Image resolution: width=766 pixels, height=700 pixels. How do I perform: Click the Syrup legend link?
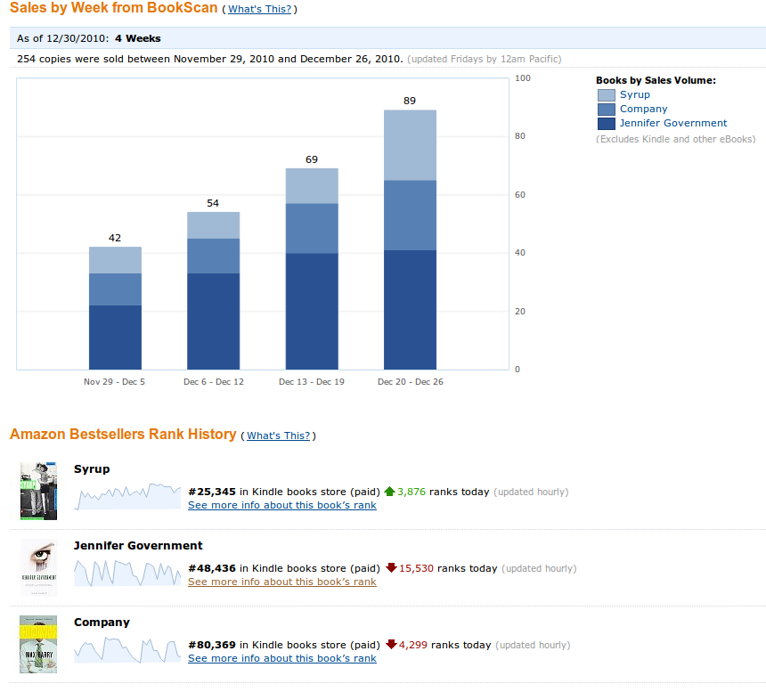(634, 94)
